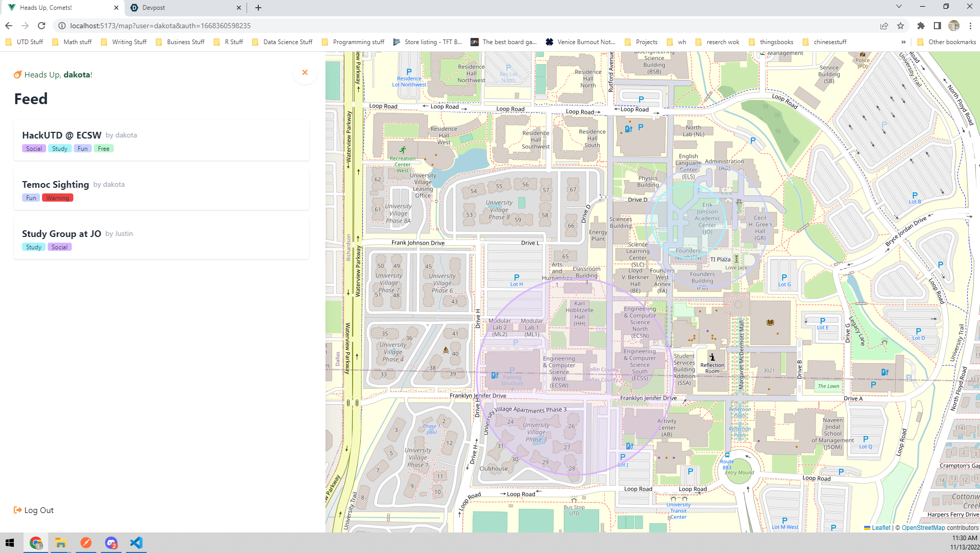980x553 pixels.
Task: Click the Social tag on Study Group card
Action: (x=59, y=247)
